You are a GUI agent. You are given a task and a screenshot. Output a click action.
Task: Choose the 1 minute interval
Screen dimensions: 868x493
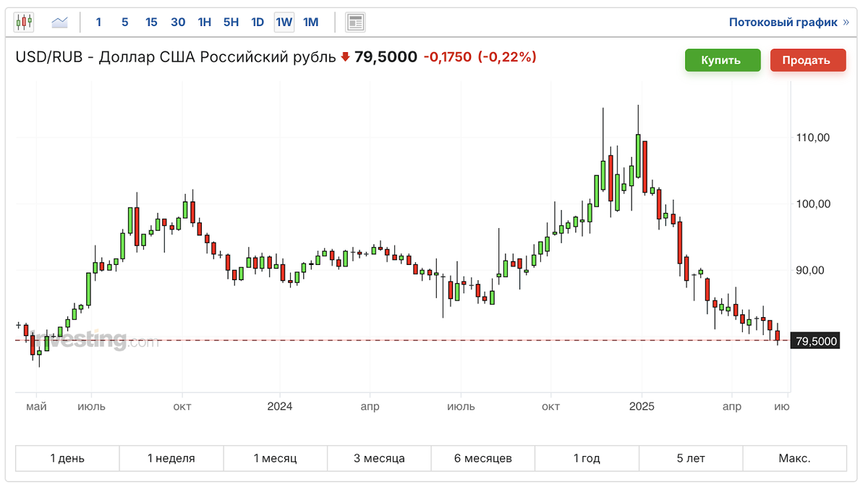point(98,22)
